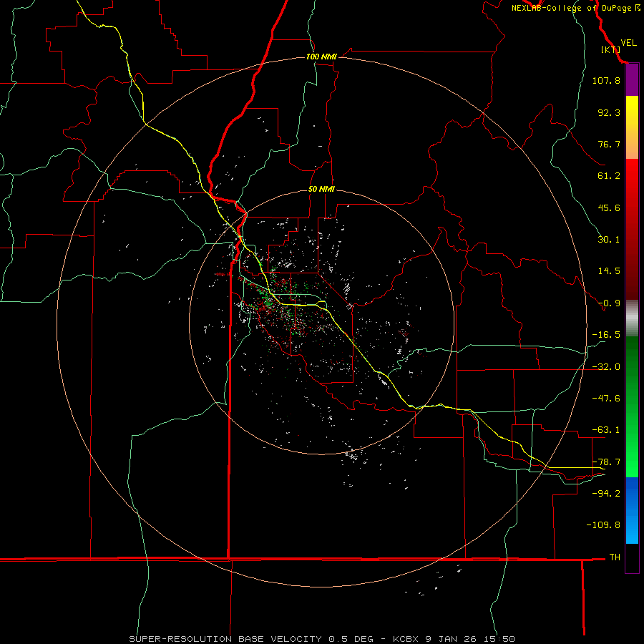Click the 107.8 velocity scale value
Viewport: 644px width, 644px height.
click(x=606, y=80)
